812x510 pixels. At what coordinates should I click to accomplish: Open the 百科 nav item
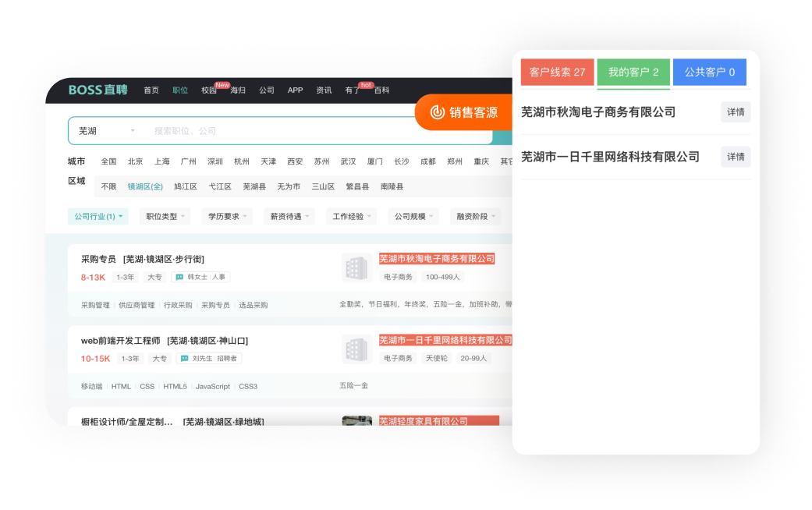tap(381, 90)
